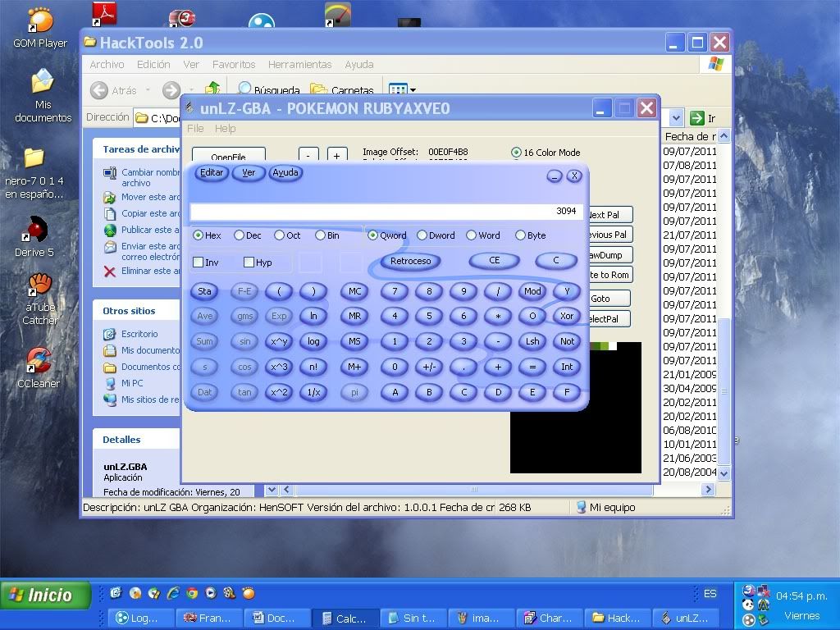Screen dimensions: 840x630
Task: Open the Atrás history dropdown arrow
Action: pos(148,90)
